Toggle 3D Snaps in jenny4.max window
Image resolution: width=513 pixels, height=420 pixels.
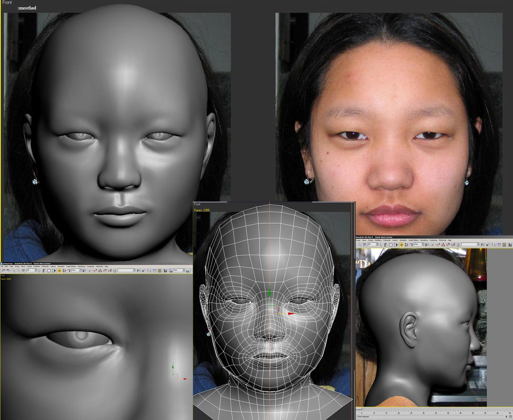(x=95, y=271)
